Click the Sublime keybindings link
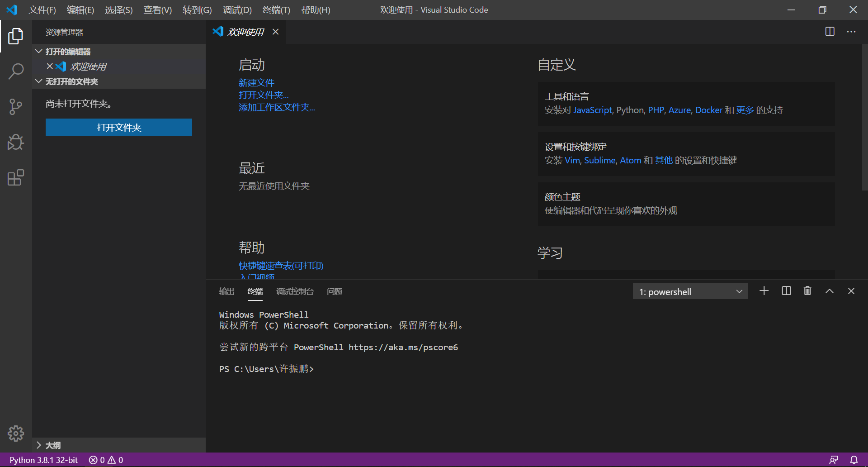868x467 pixels. pyautogui.click(x=600, y=160)
